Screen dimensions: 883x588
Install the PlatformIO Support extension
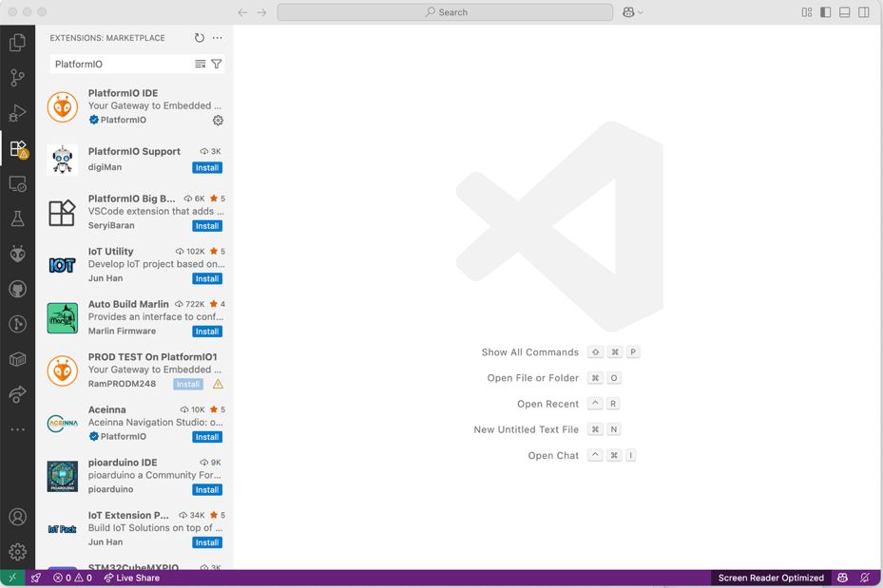tap(207, 168)
